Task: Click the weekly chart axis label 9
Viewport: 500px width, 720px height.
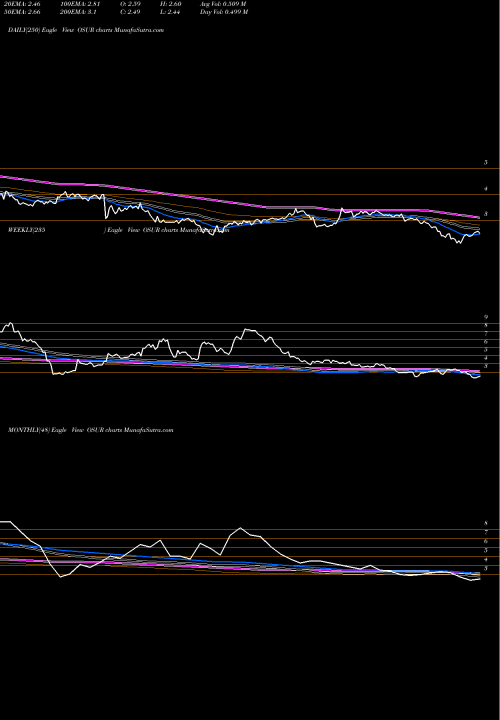Action: click(x=485, y=317)
